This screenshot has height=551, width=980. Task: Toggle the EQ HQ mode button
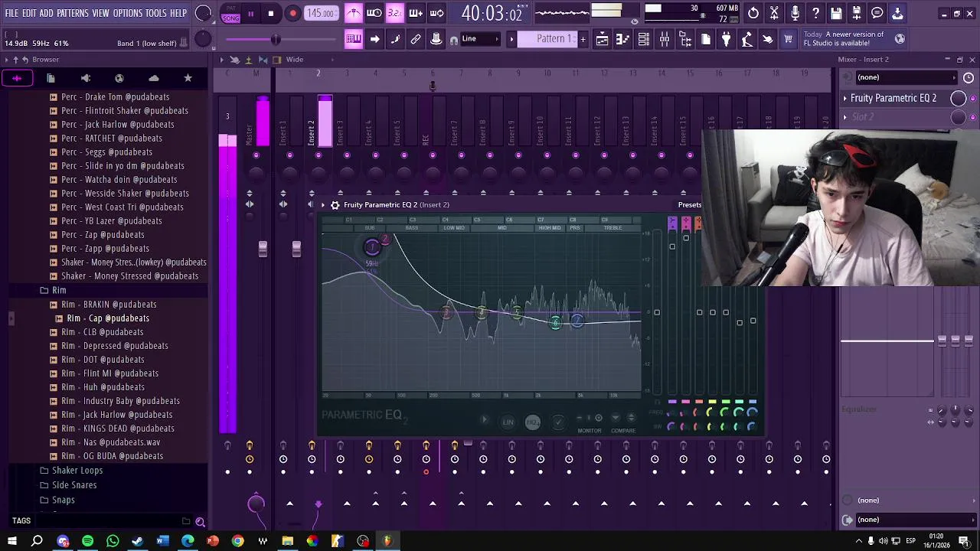[x=533, y=422]
